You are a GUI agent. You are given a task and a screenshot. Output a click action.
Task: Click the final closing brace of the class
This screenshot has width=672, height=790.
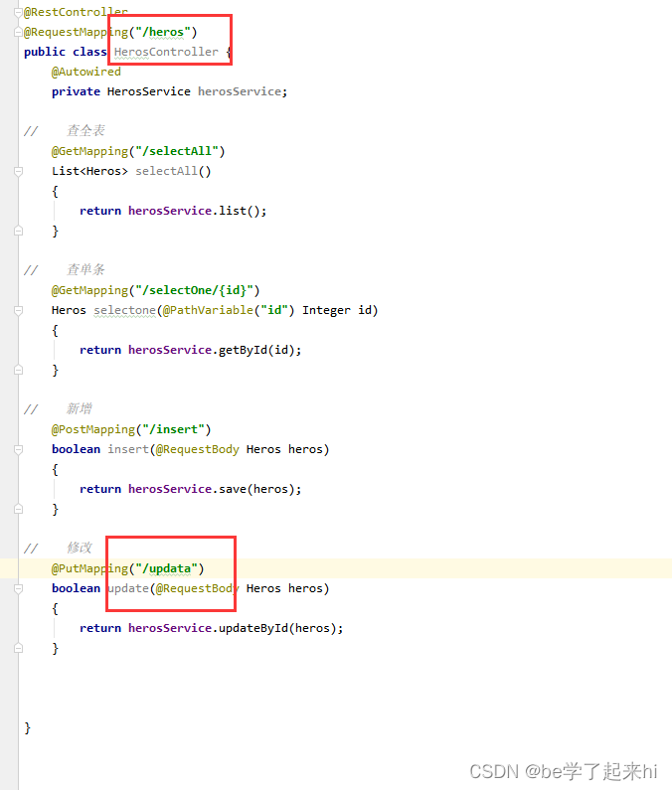coord(27,728)
